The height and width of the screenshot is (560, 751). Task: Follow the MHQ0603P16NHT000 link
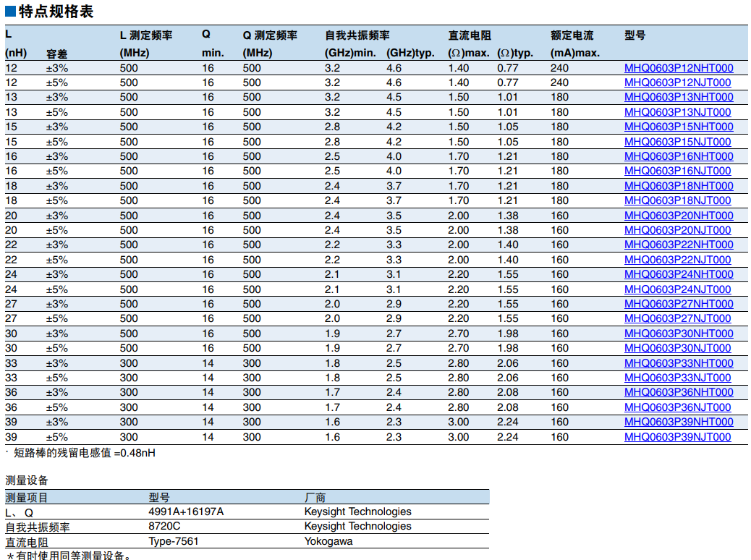tap(679, 156)
